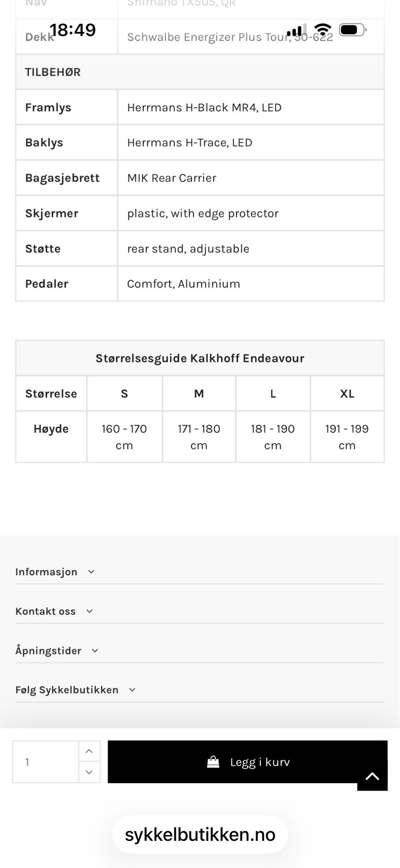The image size is (400, 868).
Task: Click the sykkelbutikken.no link
Action: tap(200, 835)
